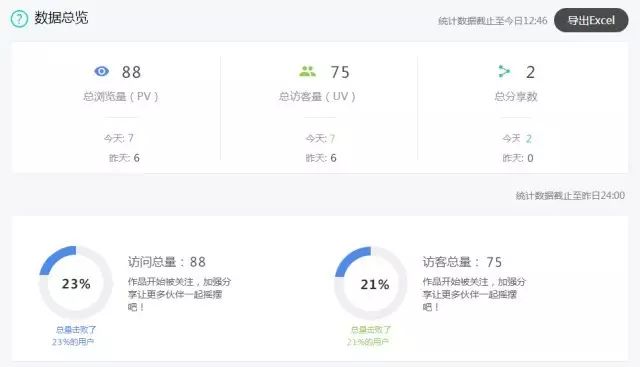Export data with 导出Excel button
The width and height of the screenshot is (640, 367).
[x=591, y=20]
